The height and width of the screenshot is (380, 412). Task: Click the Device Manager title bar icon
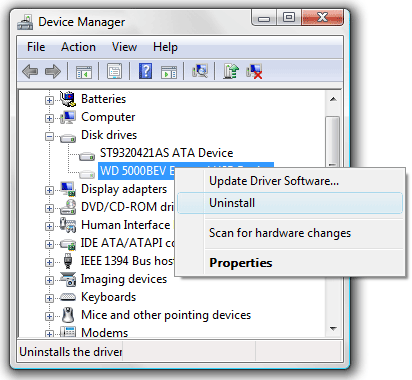pos(25,22)
